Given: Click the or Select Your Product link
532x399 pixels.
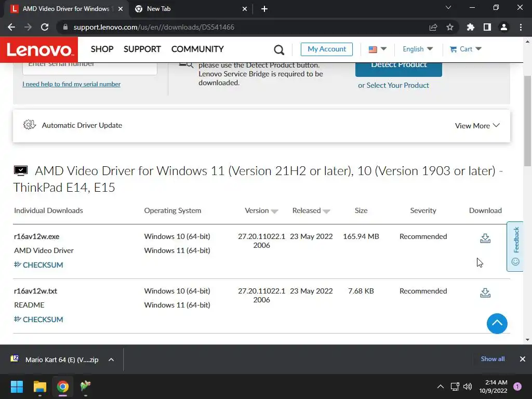Looking at the screenshot, I should click(x=393, y=86).
